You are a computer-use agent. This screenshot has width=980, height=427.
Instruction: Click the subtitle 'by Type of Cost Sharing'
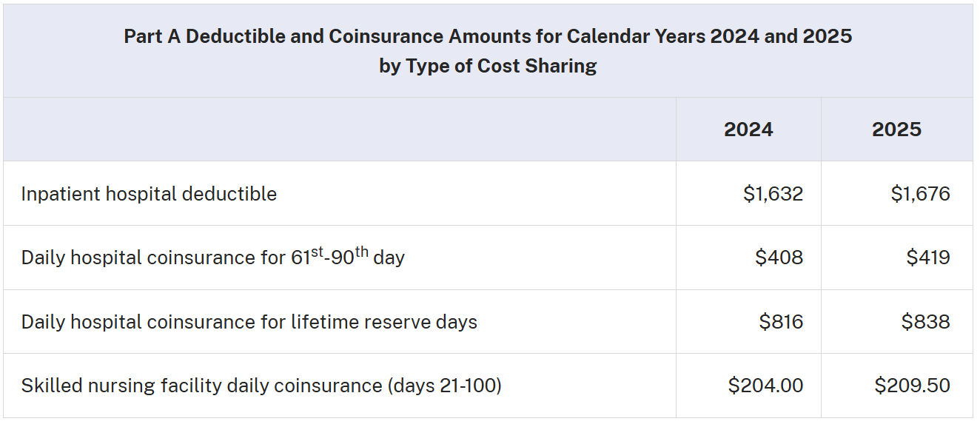click(x=488, y=66)
